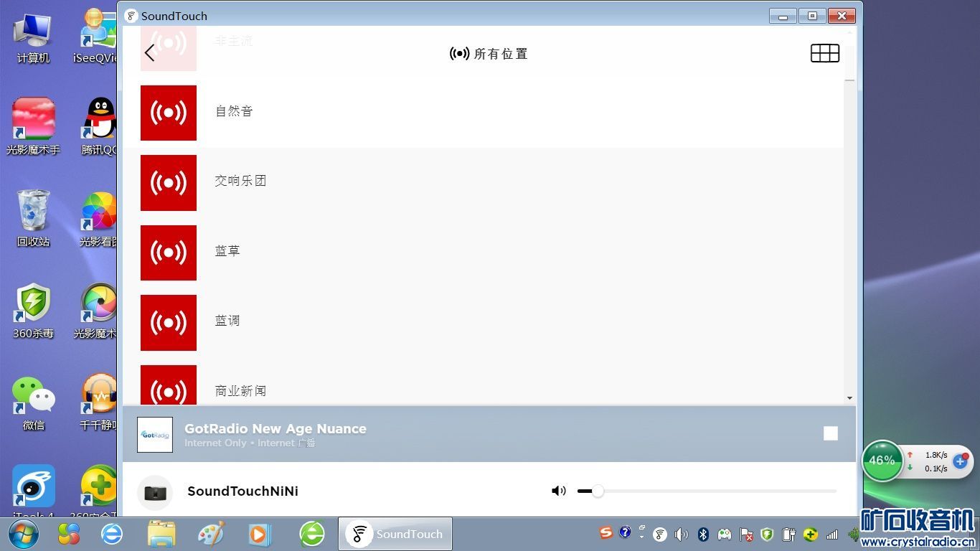Click the green lightning shield tray icon
Screen dimensions: 980x551
coord(767,534)
